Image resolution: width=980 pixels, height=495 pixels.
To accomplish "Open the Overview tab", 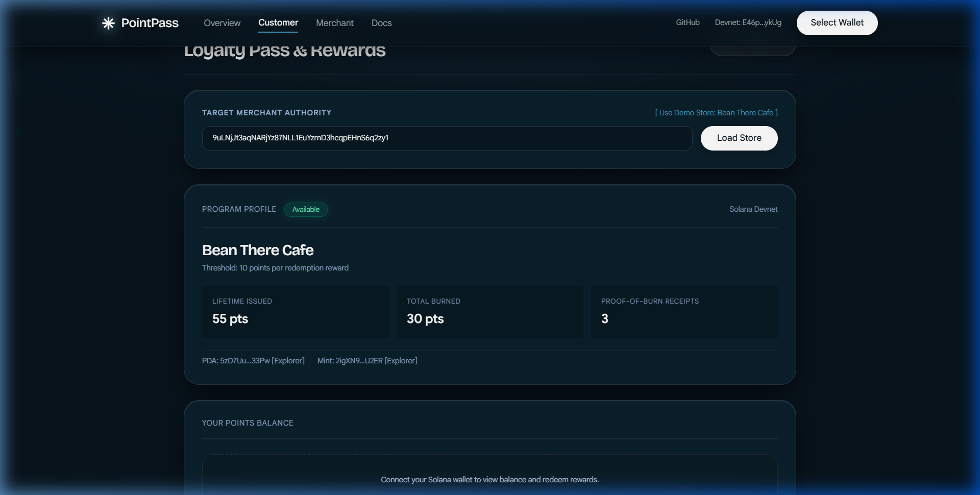I will [x=222, y=23].
